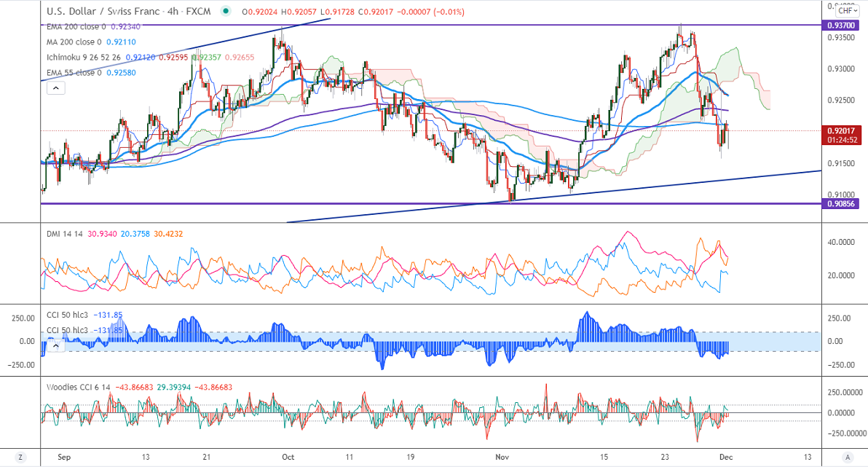Click the Ichimoku value 0.92655
868x467 pixels.
240,57
